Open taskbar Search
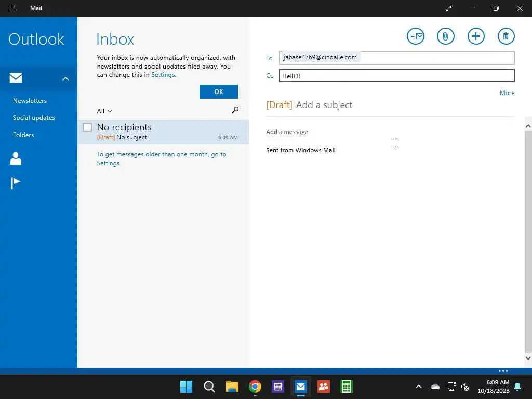This screenshot has width=532, height=399. coord(209,387)
